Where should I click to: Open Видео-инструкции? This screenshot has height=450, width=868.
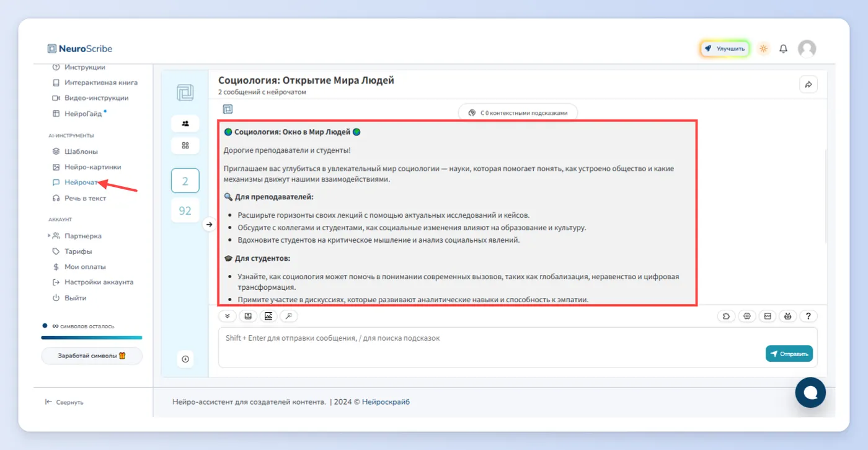click(91, 98)
